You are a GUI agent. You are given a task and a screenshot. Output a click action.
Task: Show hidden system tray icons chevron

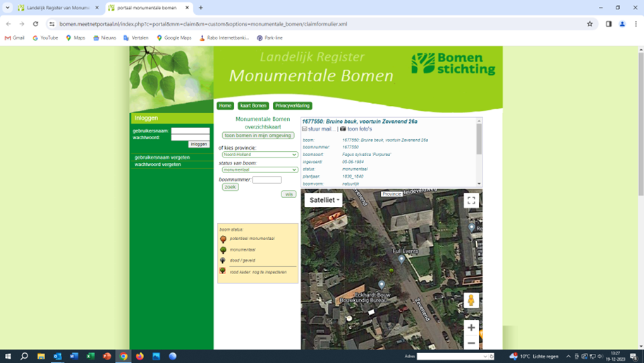(569, 357)
